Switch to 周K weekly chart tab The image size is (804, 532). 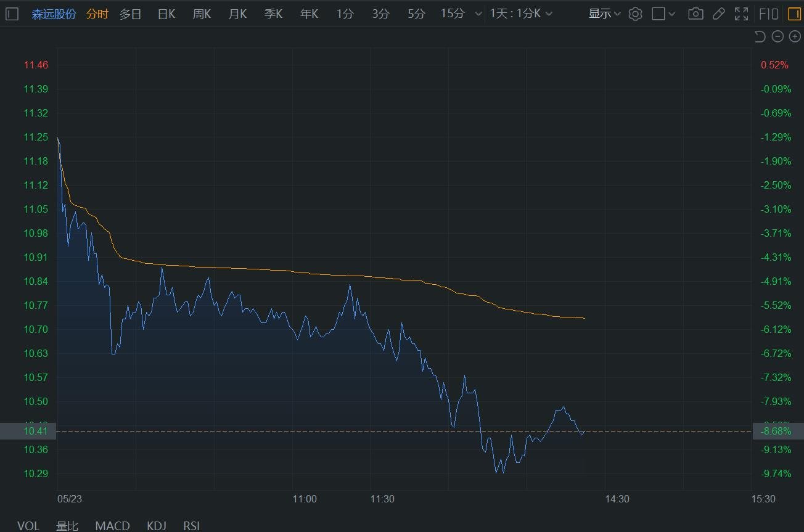tap(202, 14)
